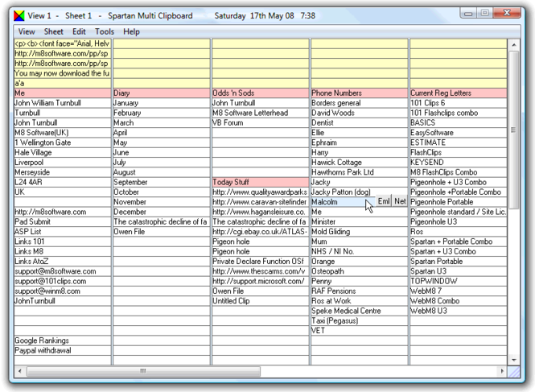The height and width of the screenshot is (392, 535).
Task: Click the 'http://m8software.com' clip
Action: tap(63, 212)
